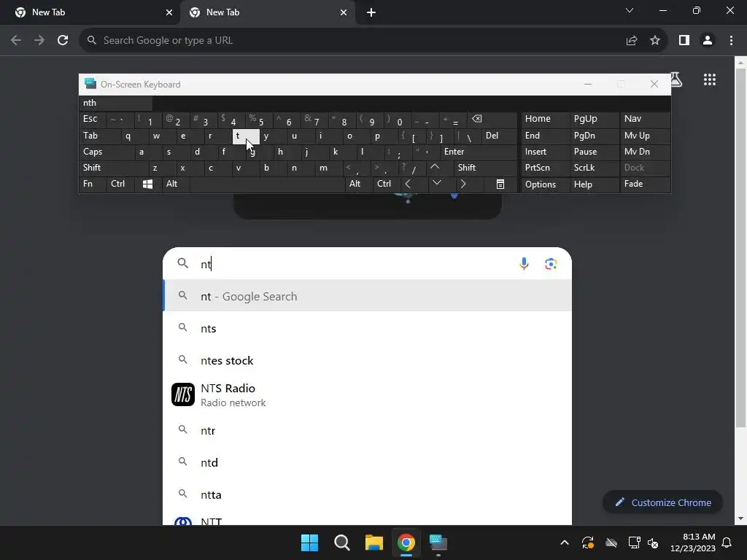Image resolution: width=747 pixels, height=560 pixels.
Task: Click the forward navigation arrow
Action: [39, 41]
